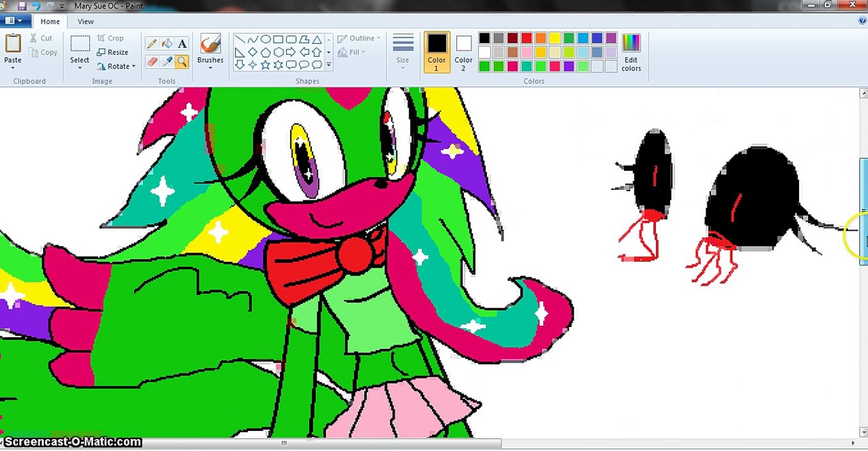Screen dimensions: 868x451
Task: Choose the Rounded rectangle shape
Action: pyautogui.click(x=292, y=39)
